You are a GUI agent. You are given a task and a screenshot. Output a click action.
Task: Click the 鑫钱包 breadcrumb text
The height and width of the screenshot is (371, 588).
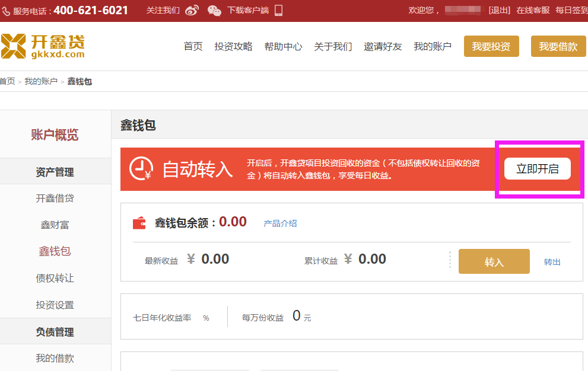click(x=80, y=81)
